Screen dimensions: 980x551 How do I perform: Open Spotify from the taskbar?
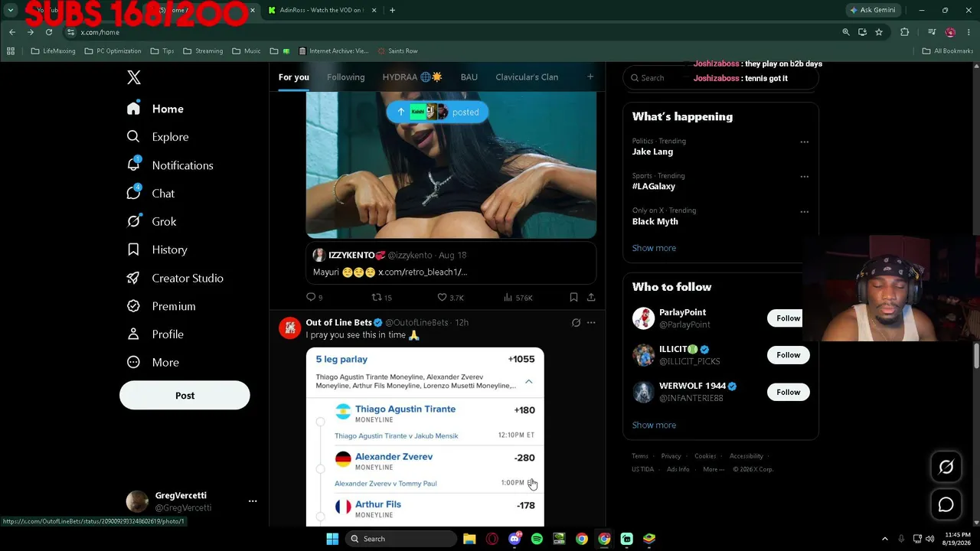(x=537, y=539)
